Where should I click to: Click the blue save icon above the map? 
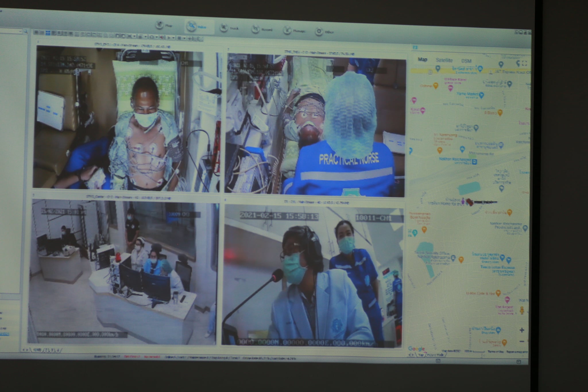415,47
